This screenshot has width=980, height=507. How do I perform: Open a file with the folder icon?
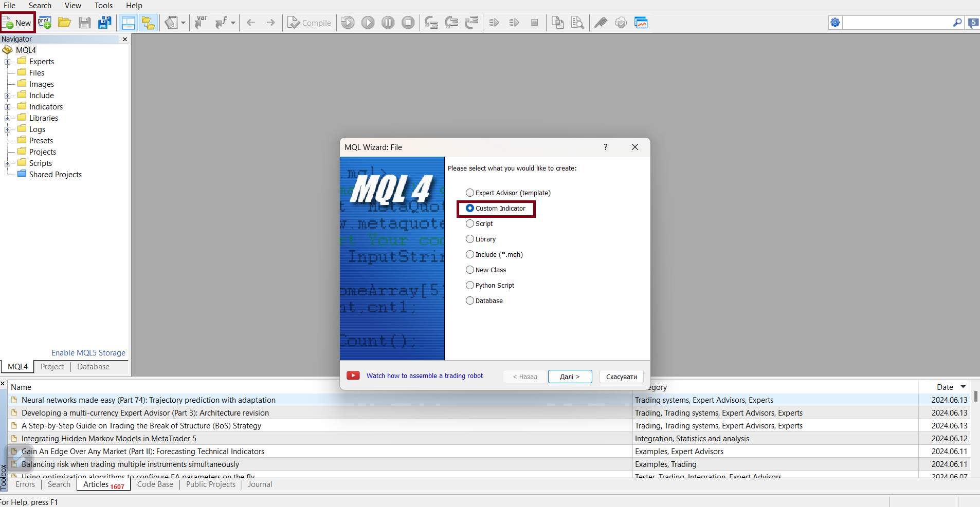[64, 23]
